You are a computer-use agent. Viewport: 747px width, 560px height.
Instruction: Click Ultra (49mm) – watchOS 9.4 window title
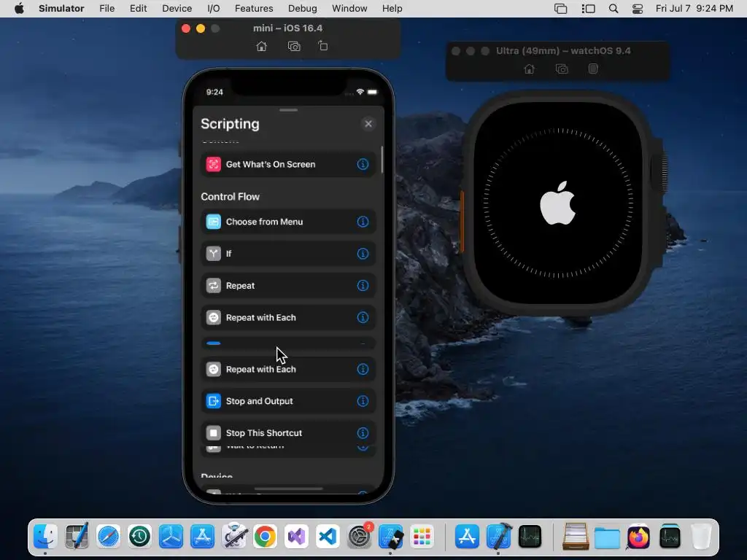(563, 50)
